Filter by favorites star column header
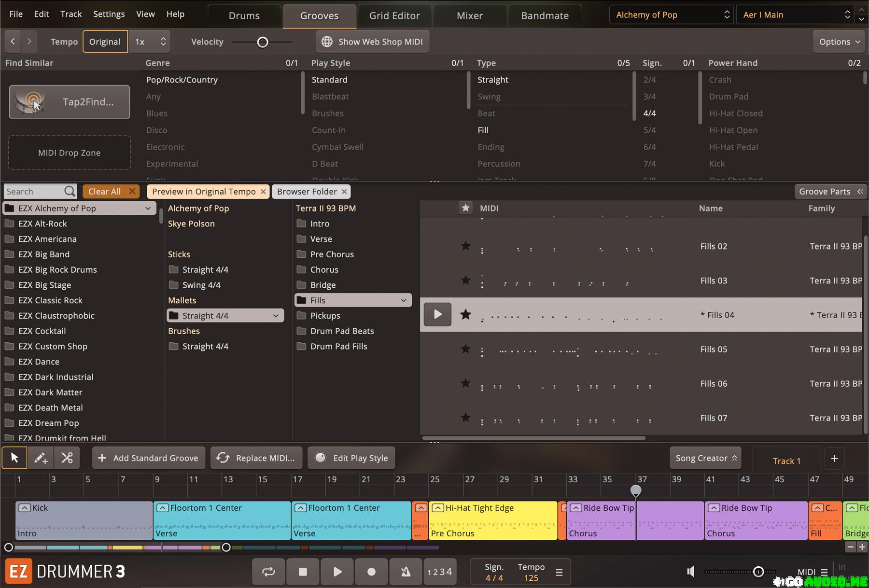The height and width of the screenshot is (588, 869). click(465, 208)
